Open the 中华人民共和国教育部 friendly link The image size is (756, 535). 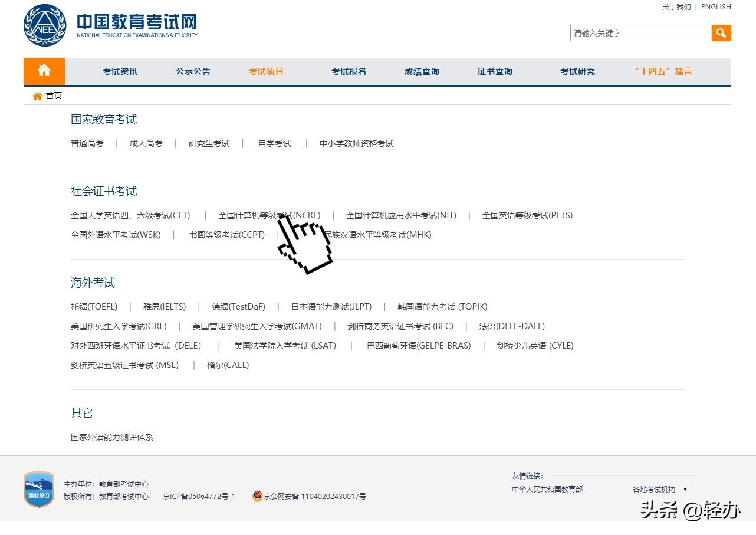(x=547, y=489)
